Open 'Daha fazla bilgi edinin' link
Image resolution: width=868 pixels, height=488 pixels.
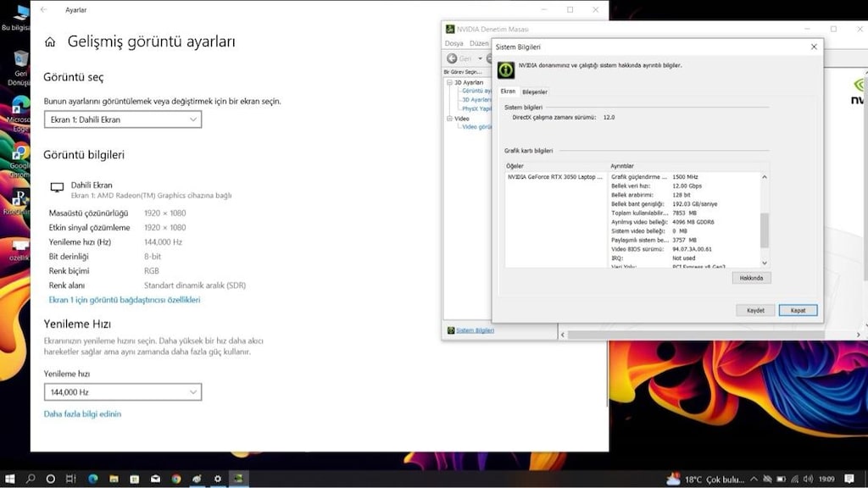[x=82, y=413]
